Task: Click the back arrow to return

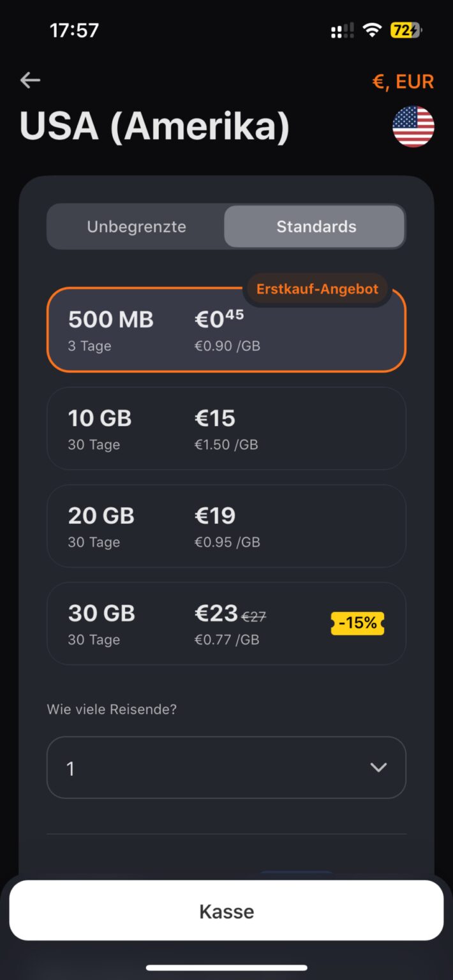Action: click(x=29, y=80)
